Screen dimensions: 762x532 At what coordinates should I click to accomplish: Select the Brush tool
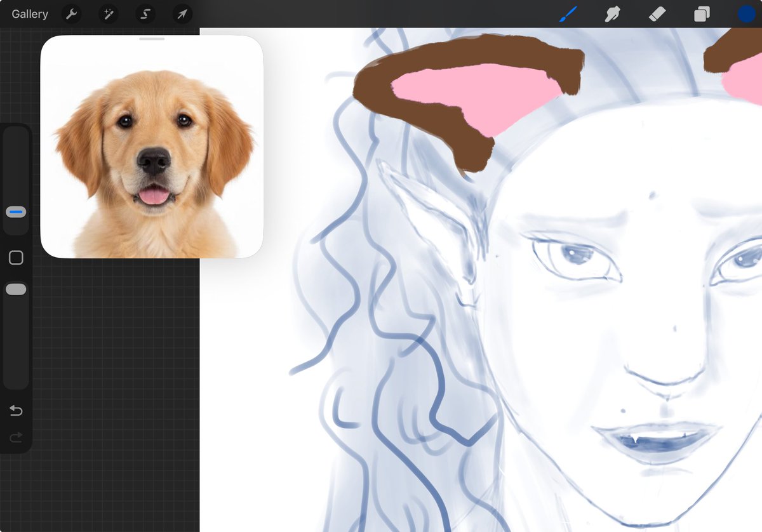point(568,14)
